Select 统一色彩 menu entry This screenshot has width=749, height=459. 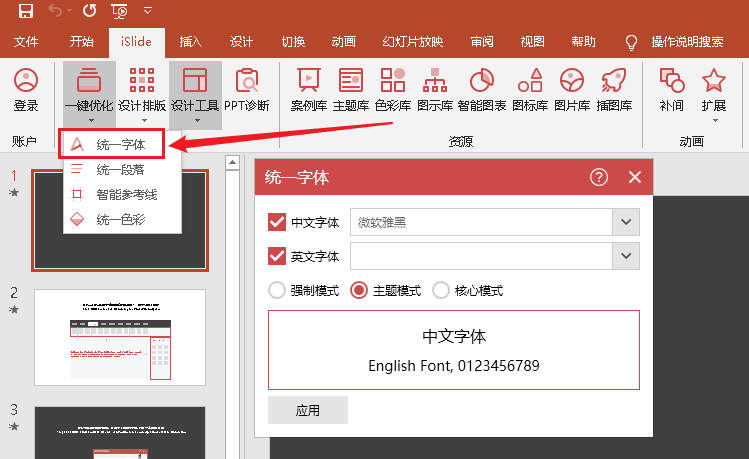point(122,220)
